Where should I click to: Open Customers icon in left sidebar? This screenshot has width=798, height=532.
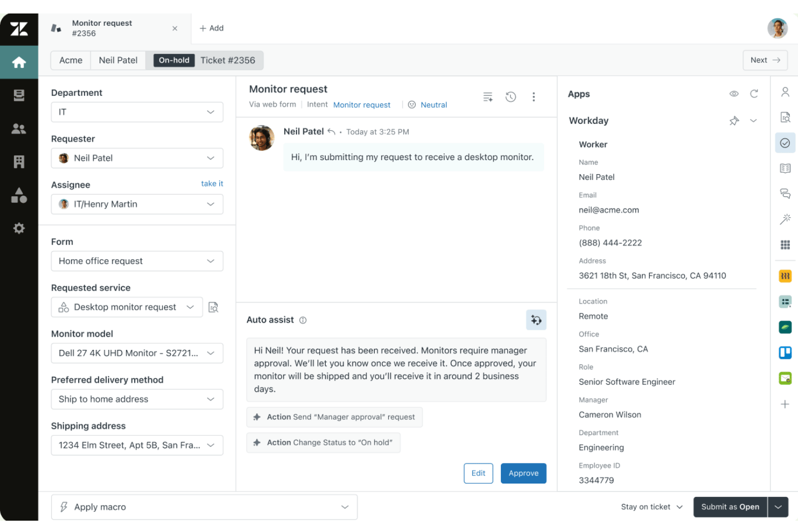click(x=19, y=129)
